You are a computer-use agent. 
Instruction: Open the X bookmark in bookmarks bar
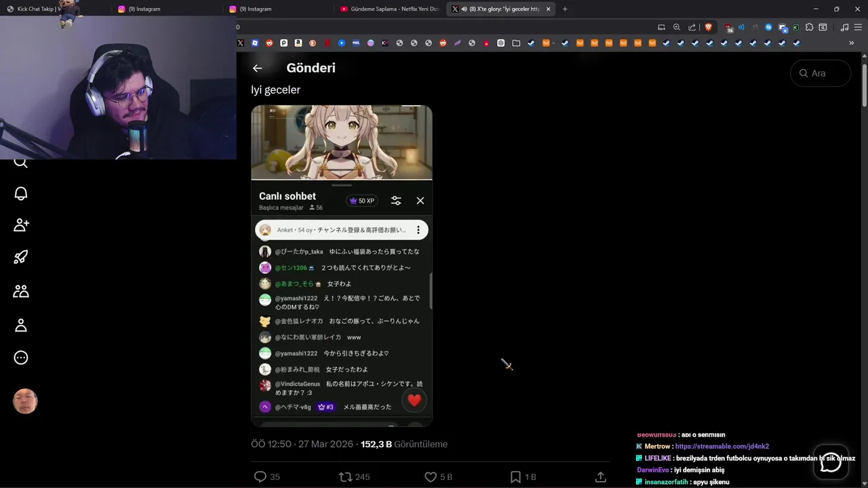(240, 43)
